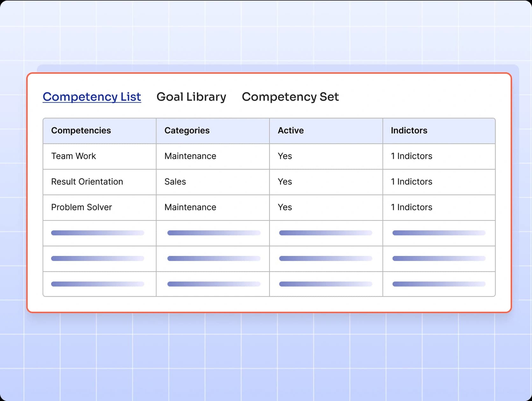Click the Categories column header
Image resolution: width=532 pixels, height=401 pixels.
(x=187, y=130)
